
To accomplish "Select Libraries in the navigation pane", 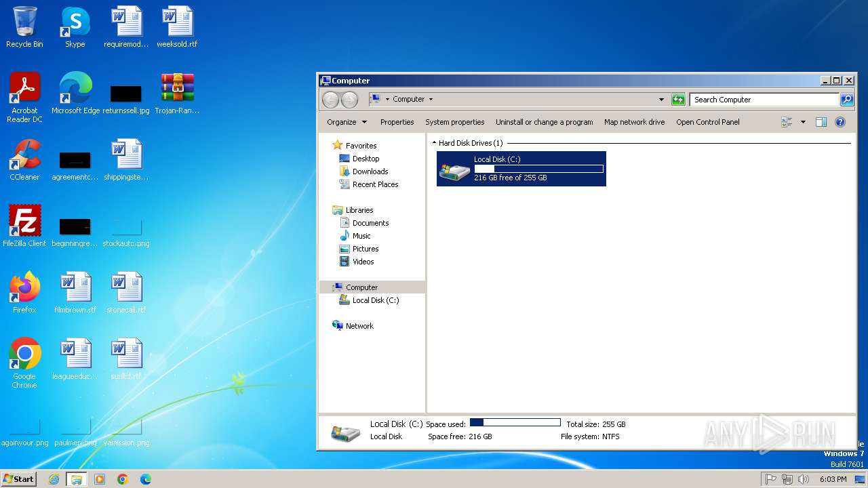I will pyautogui.click(x=359, y=210).
